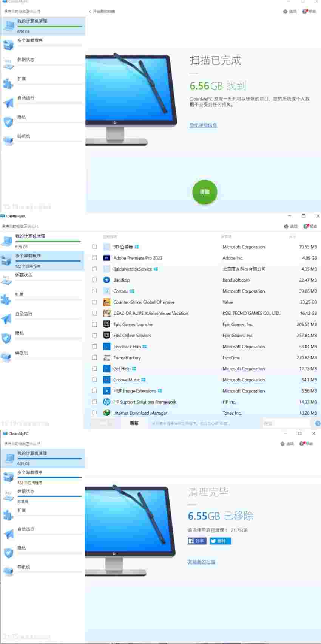The height and width of the screenshot is (644, 321).
Task: Click the 北京度友科技有限公司 publisher text
Action: tap(244, 269)
